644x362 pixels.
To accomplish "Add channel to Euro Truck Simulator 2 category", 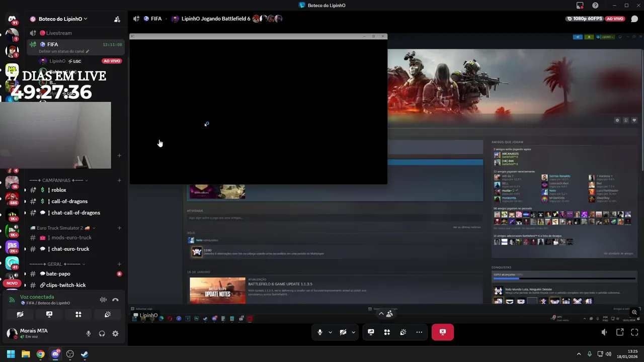I will [119, 228].
